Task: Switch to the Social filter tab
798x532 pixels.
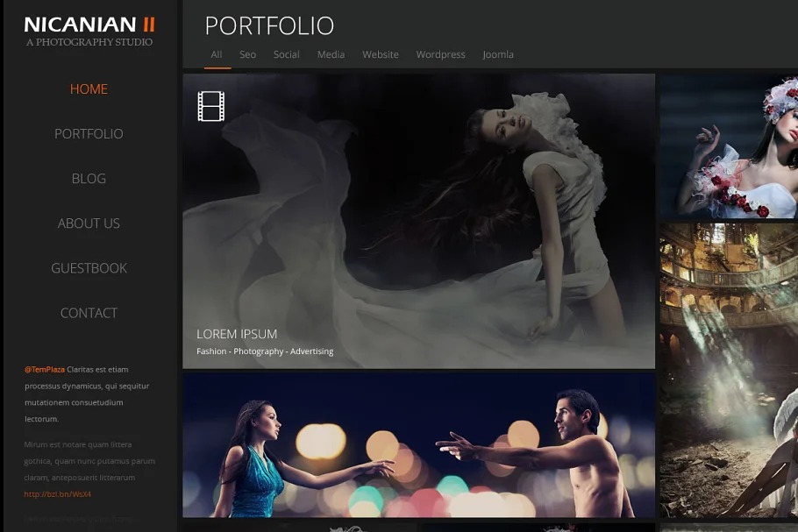Action: click(286, 54)
